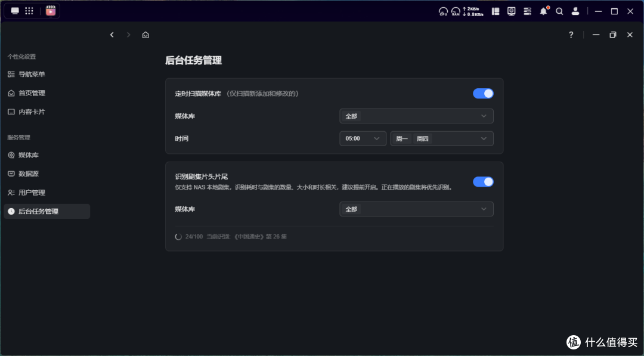Click the 周一 tag in weekday selector
644x356 pixels.
(x=402, y=139)
